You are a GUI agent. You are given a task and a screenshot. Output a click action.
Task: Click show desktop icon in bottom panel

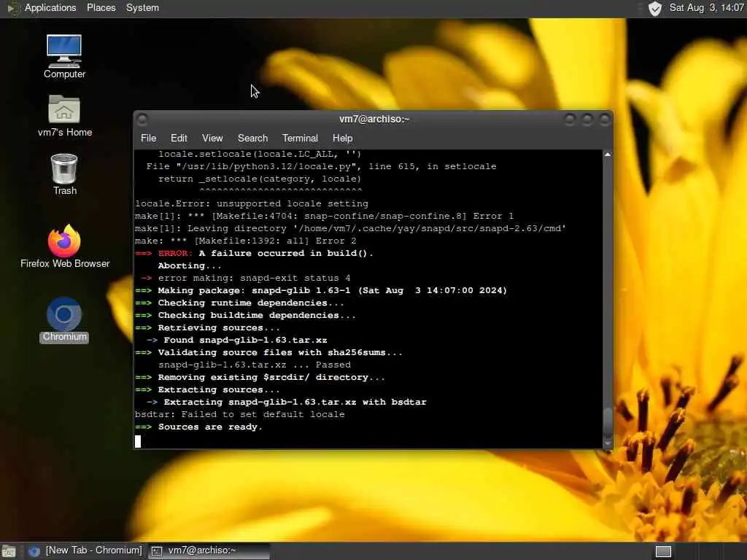(9, 551)
